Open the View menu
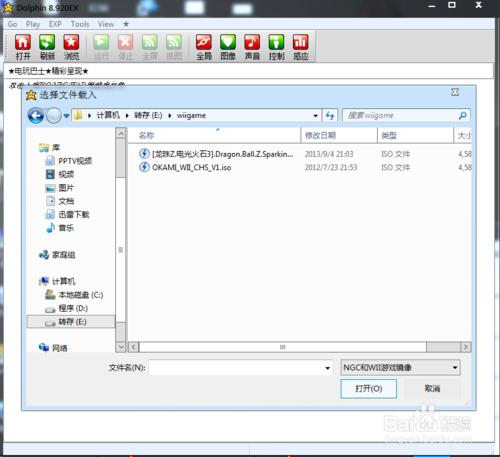The image size is (500, 457). point(106,24)
